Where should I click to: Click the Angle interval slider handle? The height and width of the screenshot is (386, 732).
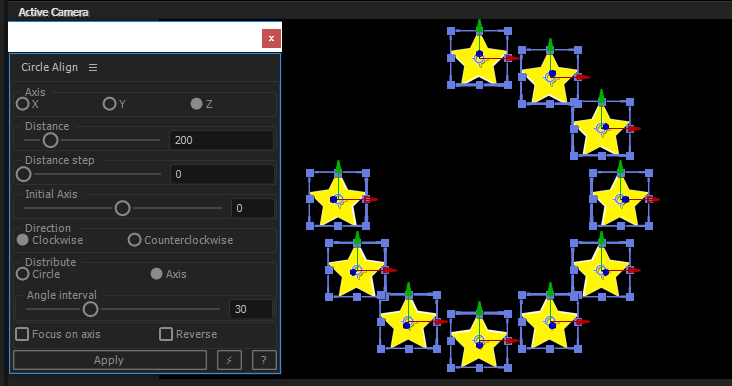point(91,309)
